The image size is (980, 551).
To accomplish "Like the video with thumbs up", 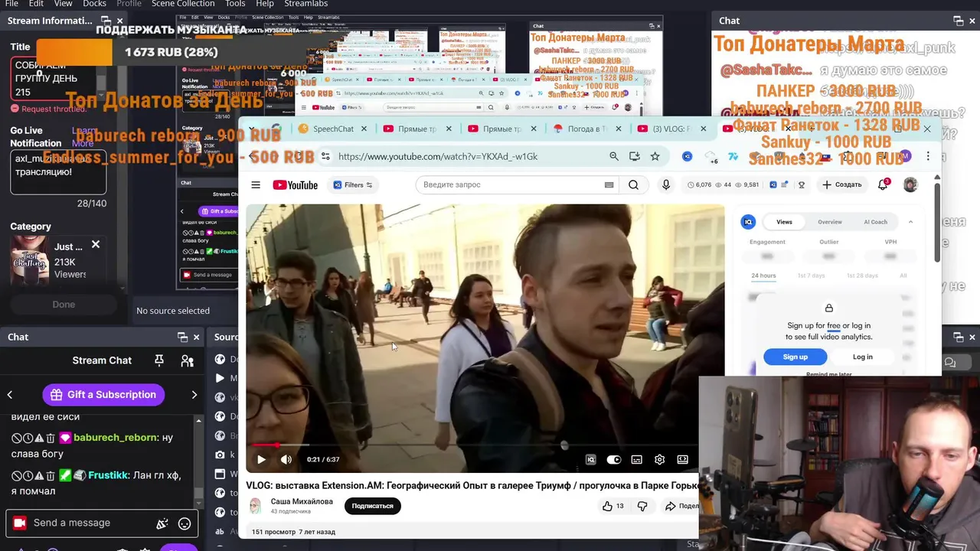I will [612, 506].
